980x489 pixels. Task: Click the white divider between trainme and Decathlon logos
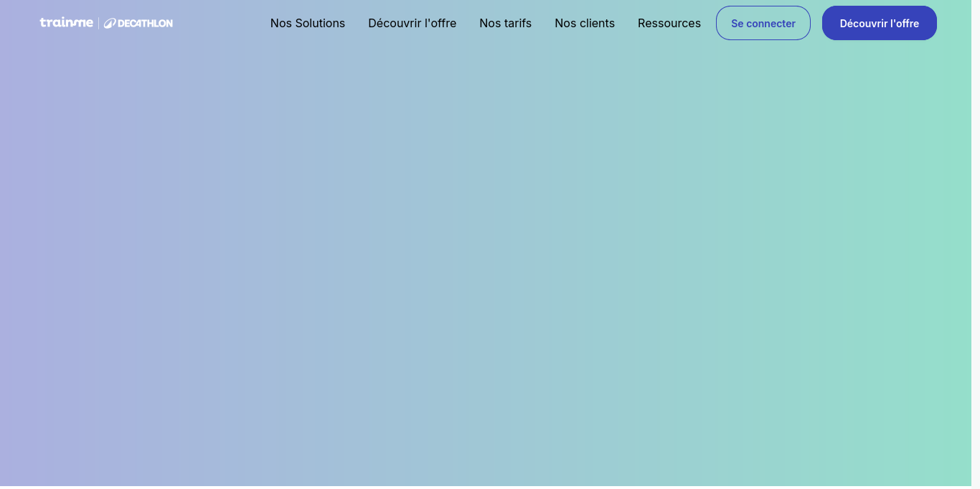(x=98, y=23)
